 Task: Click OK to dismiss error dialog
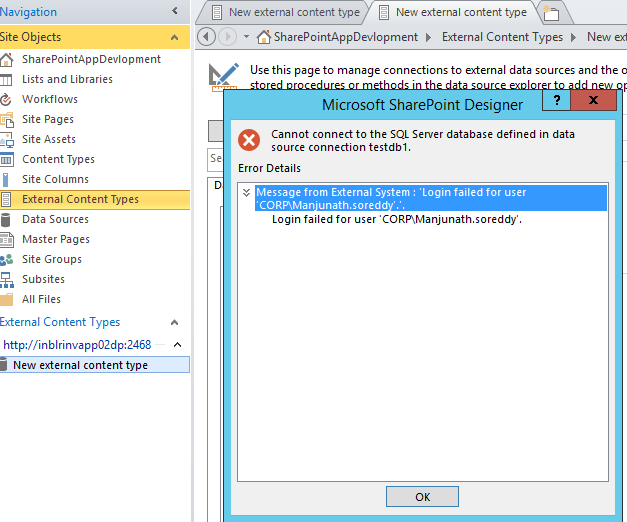tap(422, 497)
